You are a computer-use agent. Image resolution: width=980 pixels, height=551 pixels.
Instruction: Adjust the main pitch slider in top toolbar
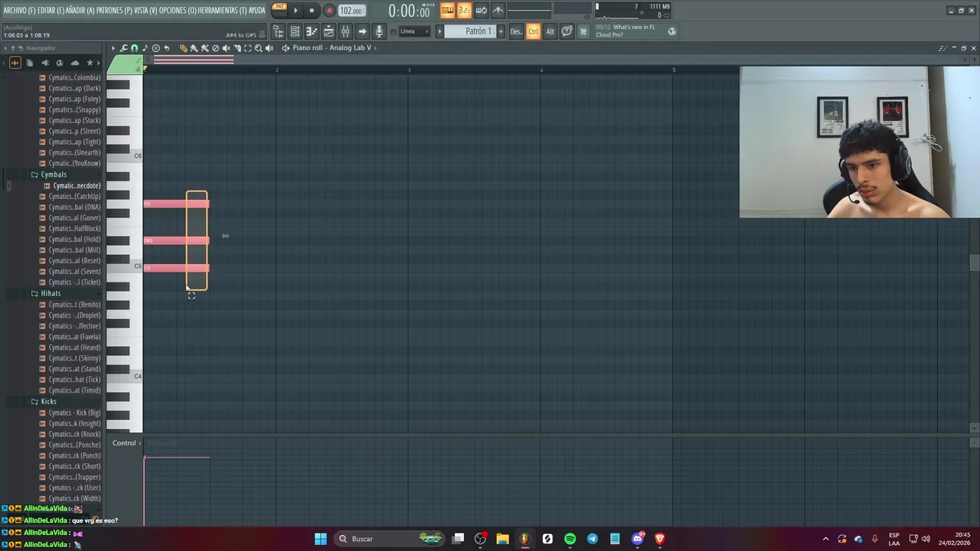click(571, 9)
